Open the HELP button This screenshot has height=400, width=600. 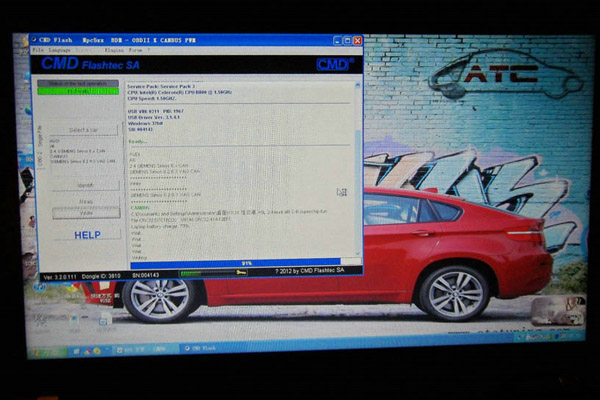click(87, 235)
